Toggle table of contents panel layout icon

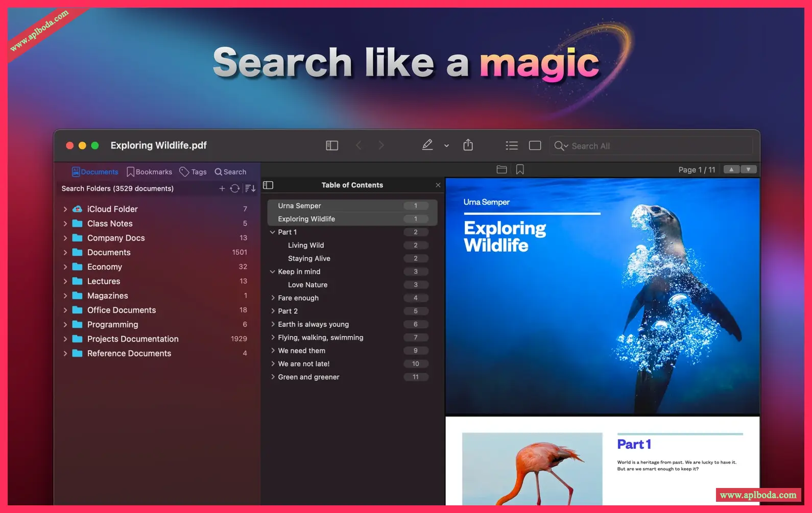click(x=268, y=185)
